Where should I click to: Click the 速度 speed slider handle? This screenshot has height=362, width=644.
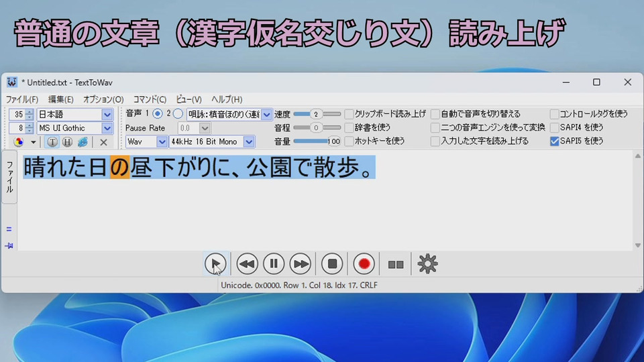(x=316, y=114)
